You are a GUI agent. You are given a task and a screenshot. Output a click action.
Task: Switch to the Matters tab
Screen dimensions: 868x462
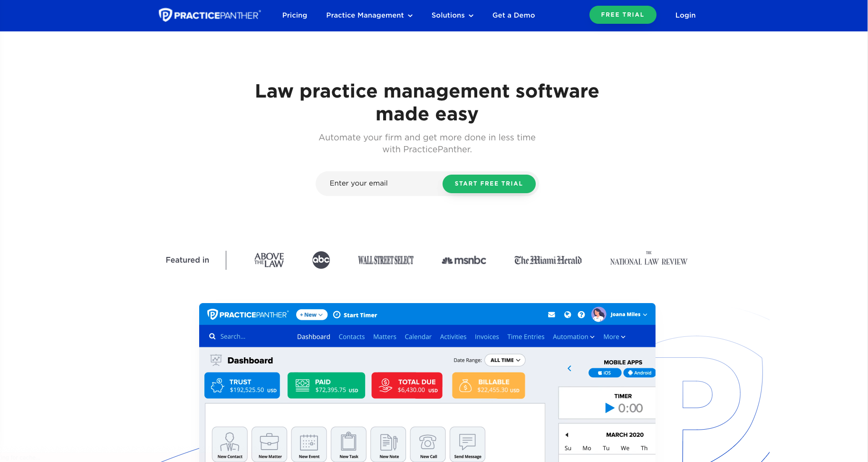point(385,337)
